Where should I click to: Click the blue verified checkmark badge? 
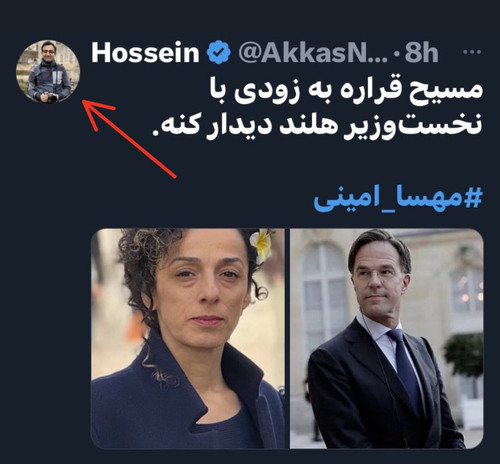tap(219, 52)
